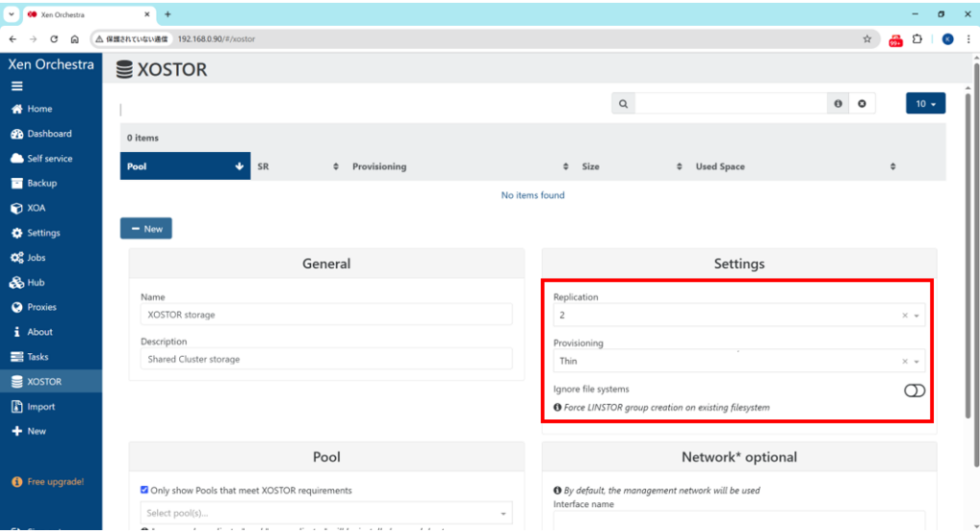This screenshot has width=980, height=532.
Task: Open the Select pool(s) combo box
Action: tap(325, 514)
